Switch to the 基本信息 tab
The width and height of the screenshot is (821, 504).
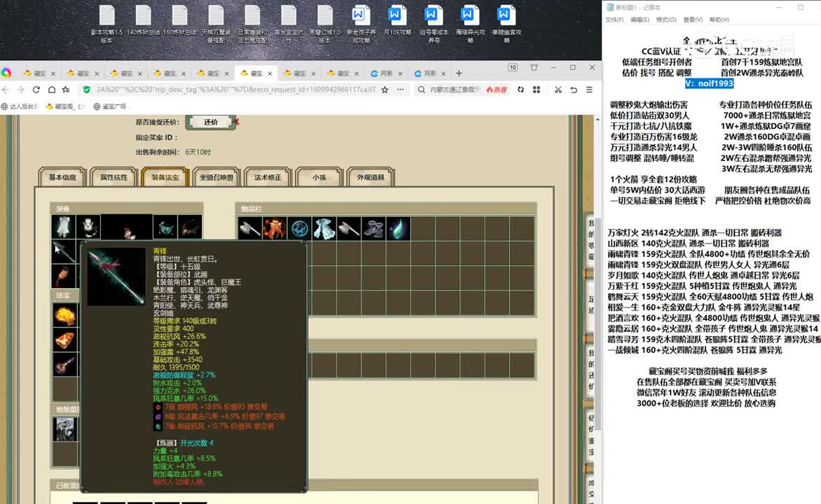click(62, 177)
